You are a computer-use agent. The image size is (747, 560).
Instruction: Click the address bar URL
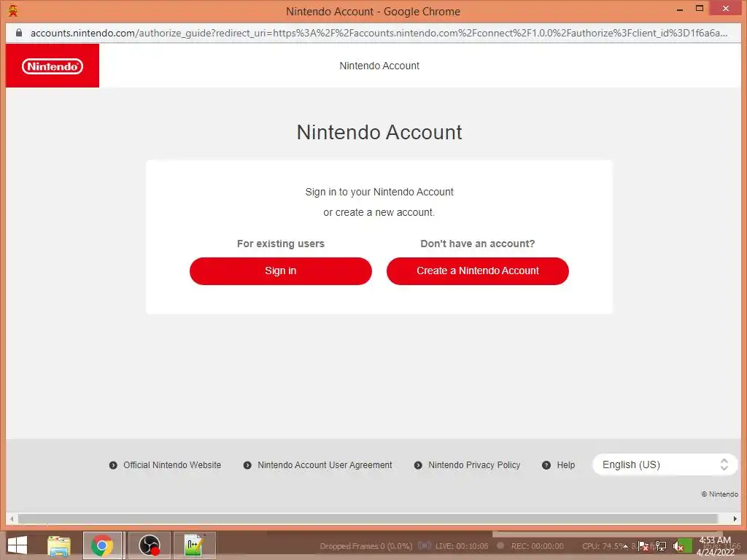[x=379, y=33]
